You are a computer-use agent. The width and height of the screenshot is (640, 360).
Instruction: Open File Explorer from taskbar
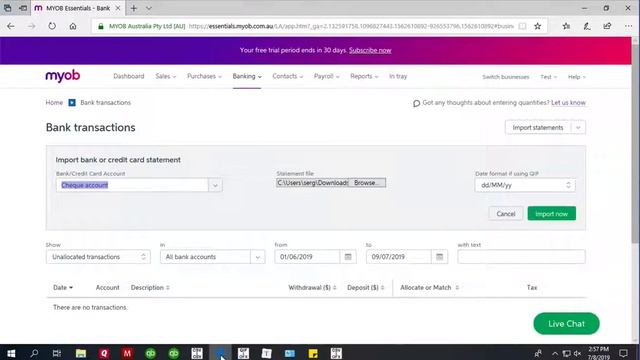pos(80,353)
